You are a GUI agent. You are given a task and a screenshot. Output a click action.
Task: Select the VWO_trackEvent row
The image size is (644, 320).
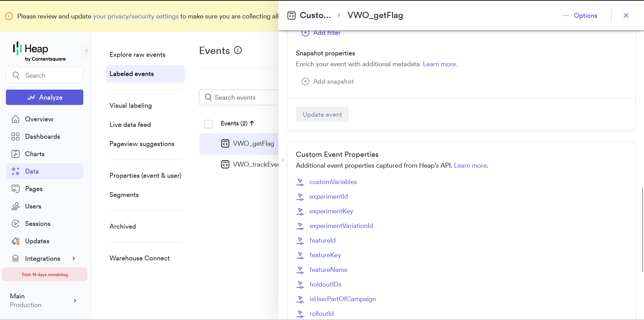(x=239, y=165)
